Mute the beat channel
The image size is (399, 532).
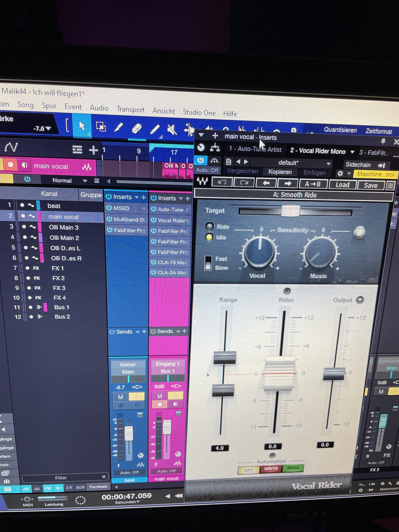click(120, 397)
